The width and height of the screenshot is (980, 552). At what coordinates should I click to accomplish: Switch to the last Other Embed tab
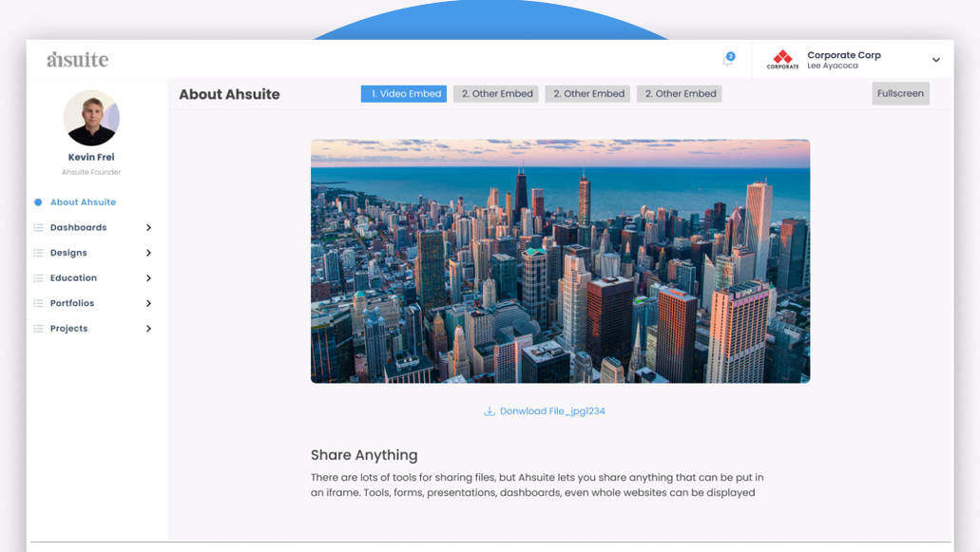679,93
